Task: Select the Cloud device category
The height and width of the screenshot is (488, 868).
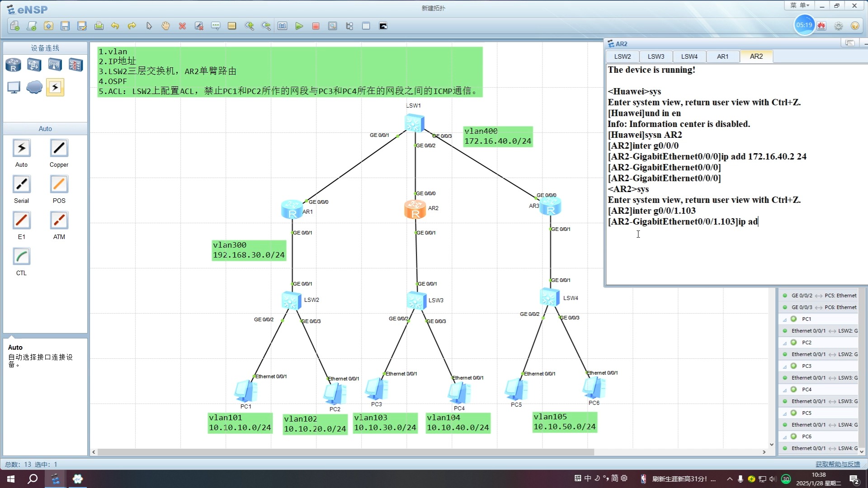Action: 34,87
